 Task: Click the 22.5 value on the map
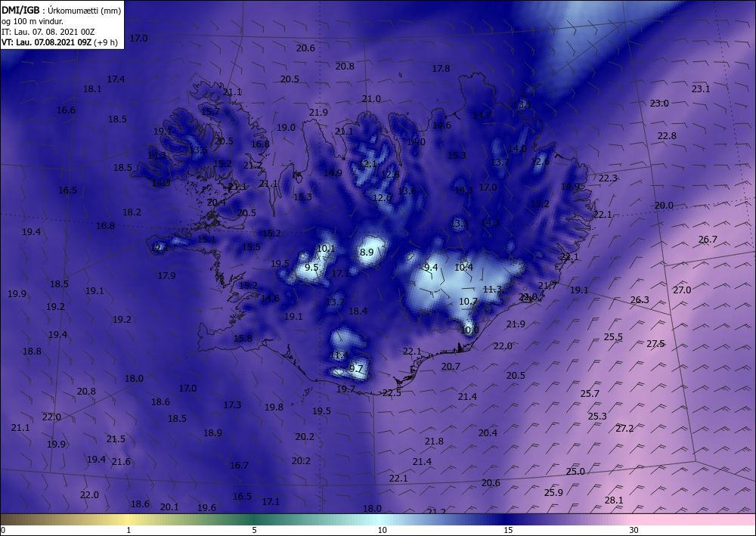point(392,393)
